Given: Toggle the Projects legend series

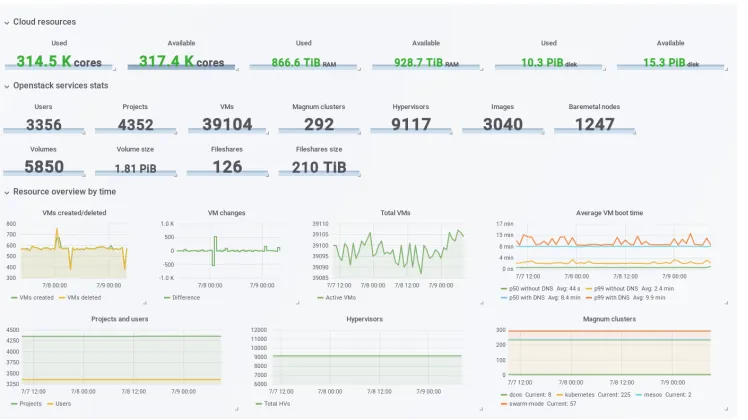Looking at the screenshot, I should pos(31,404).
